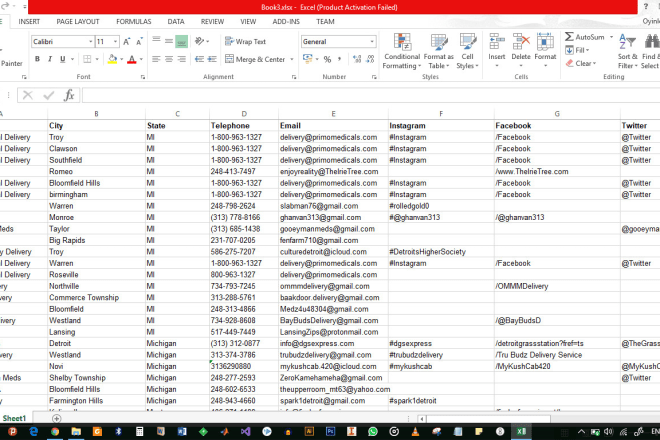Image resolution: width=660 pixels, height=440 pixels.
Task: Increase indent
Action: 212,59
